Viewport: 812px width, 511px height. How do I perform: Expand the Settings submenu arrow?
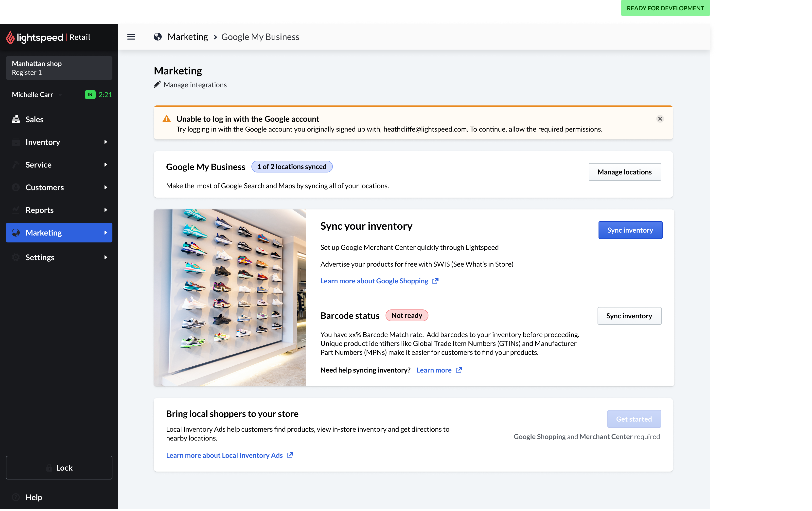106,257
